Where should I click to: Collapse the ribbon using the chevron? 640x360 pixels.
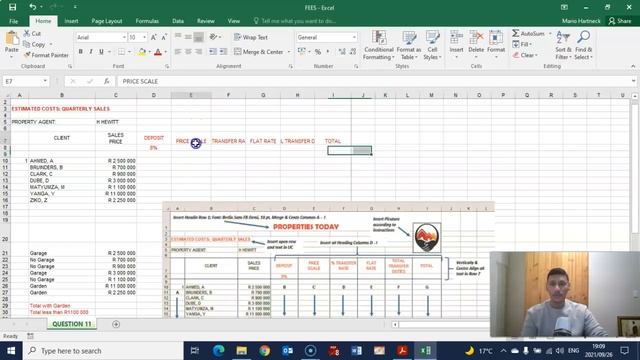[x=633, y=66]
